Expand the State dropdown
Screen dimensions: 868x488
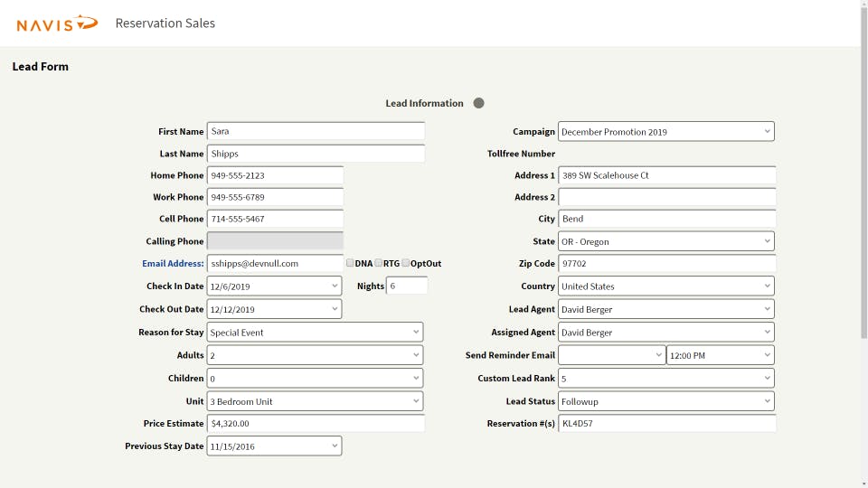(665, 242)
